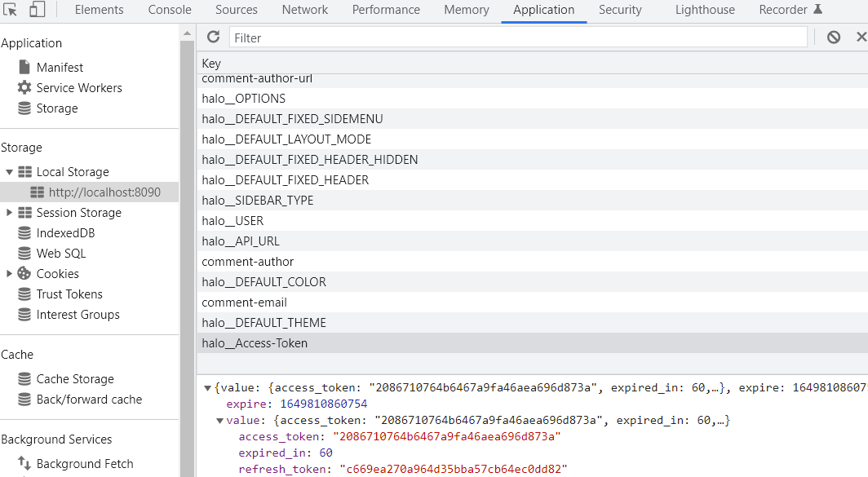The image size is (868, 477).
Task: Switch to the Network tab
Action: coord(304,10)
